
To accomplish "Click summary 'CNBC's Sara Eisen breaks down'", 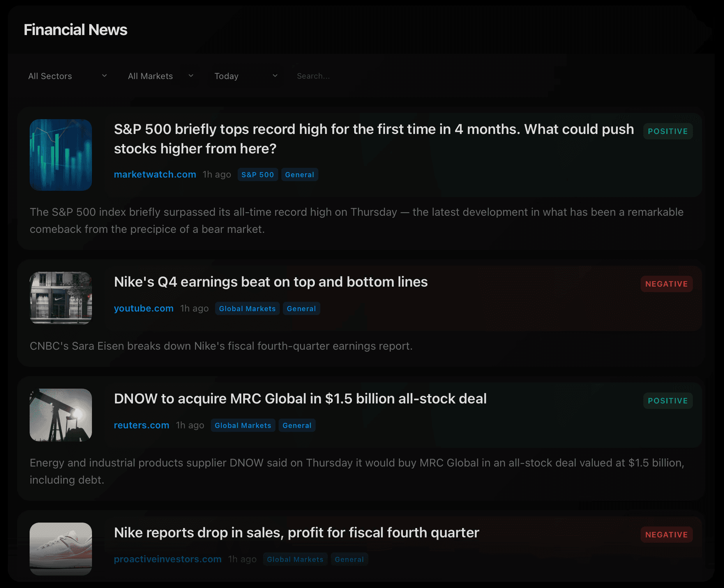I will 221,346.
